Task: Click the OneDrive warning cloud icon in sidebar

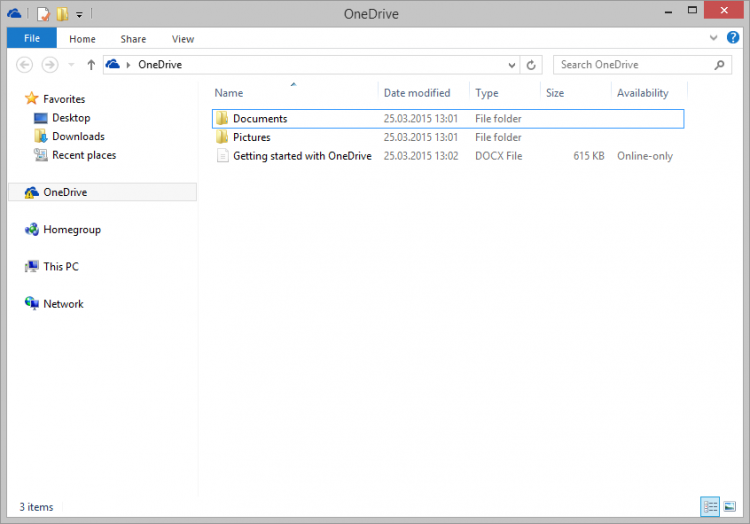Action: (32, 192)
